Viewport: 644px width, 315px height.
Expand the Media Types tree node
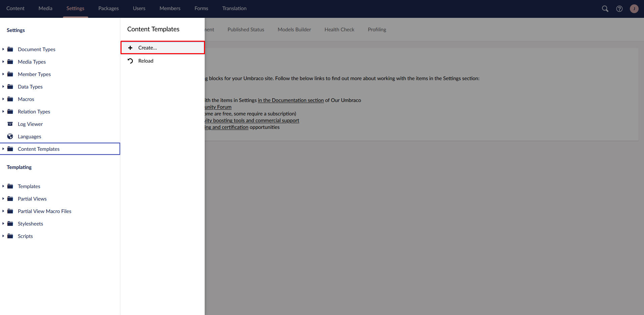pyautogui.click(x=3, y=62)
